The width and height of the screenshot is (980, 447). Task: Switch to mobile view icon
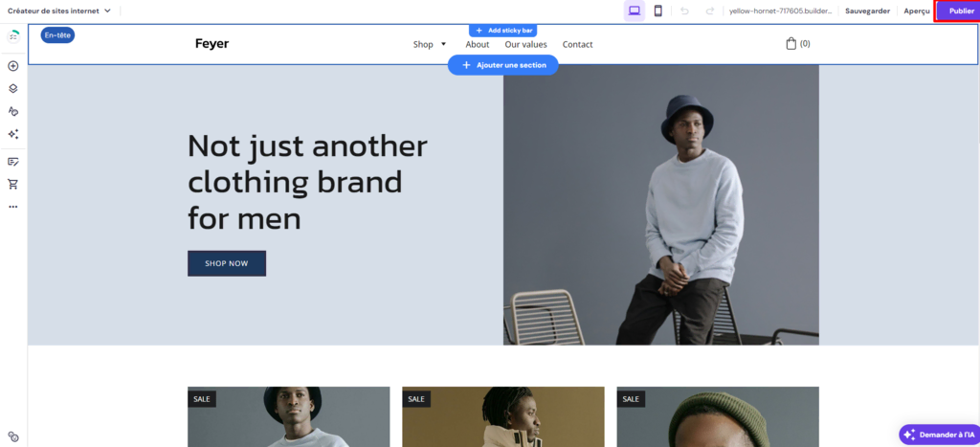(x=658, y=11)
